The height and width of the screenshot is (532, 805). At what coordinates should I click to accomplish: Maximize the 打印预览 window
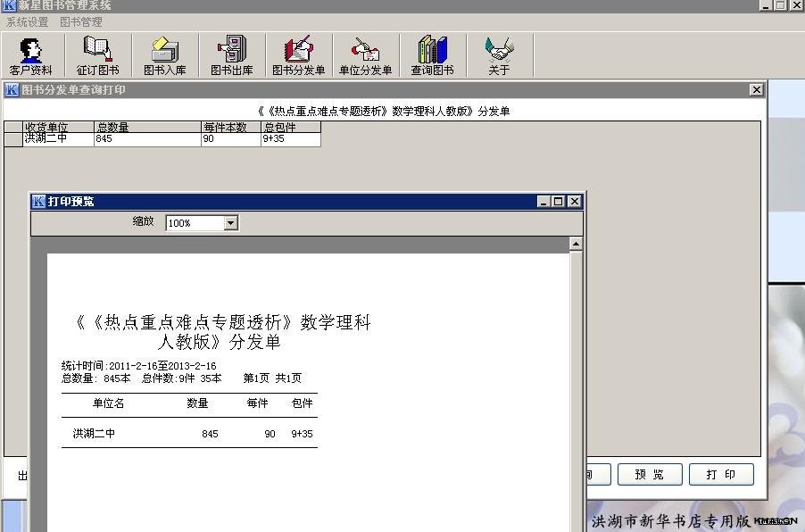pos(559,202)
